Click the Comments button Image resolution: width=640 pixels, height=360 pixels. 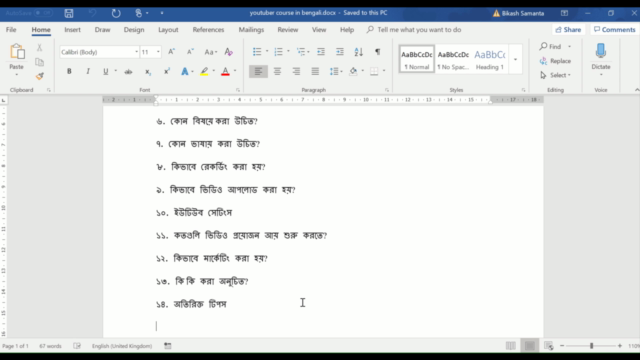[x=614, y=30]
